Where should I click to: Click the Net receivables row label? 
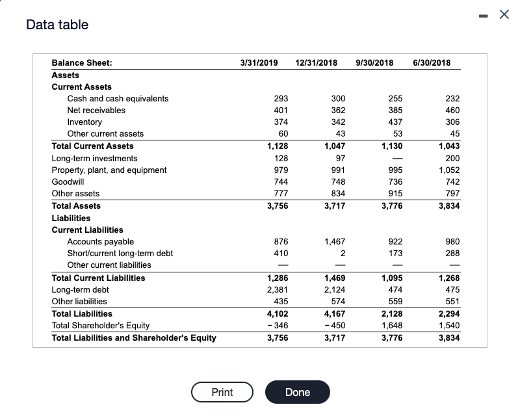96,110
